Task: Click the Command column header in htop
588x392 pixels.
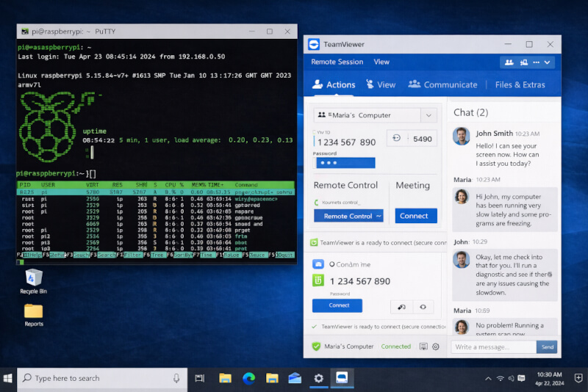Action: pyautogui.click(x=246, y=185)
